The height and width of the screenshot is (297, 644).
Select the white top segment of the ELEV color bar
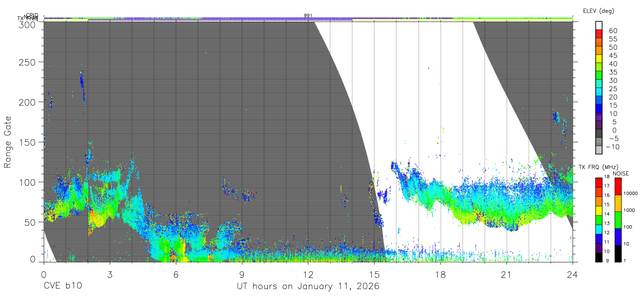(599, 26)
